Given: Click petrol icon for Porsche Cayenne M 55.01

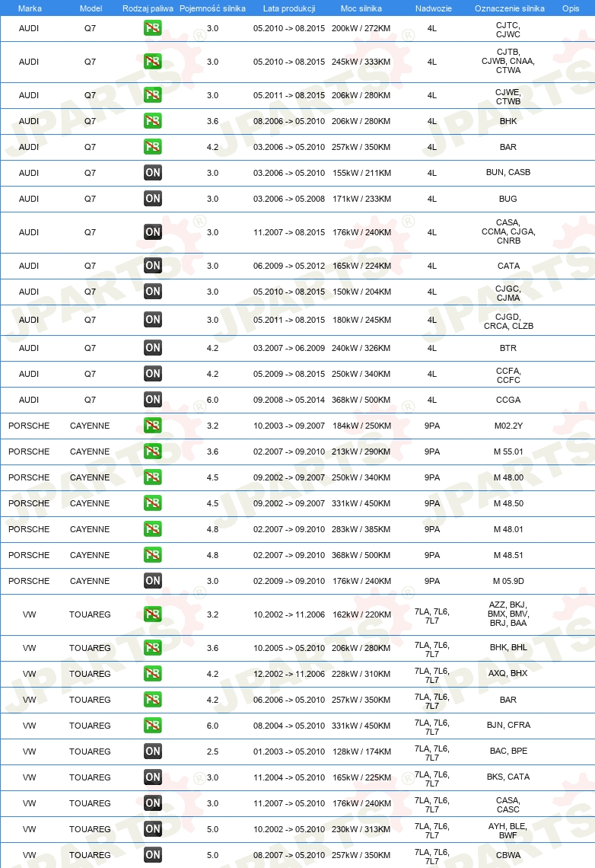Looking at the screenshot, I should coord(153,452).
